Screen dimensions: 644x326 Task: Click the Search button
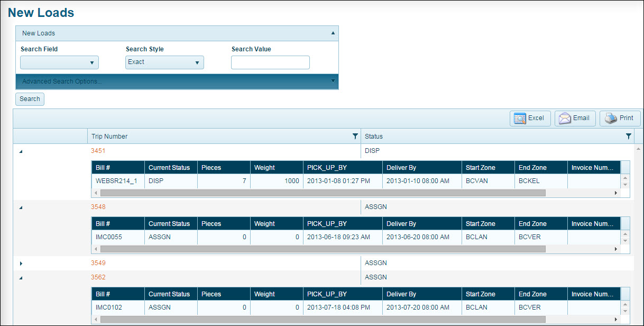(30, 99)
